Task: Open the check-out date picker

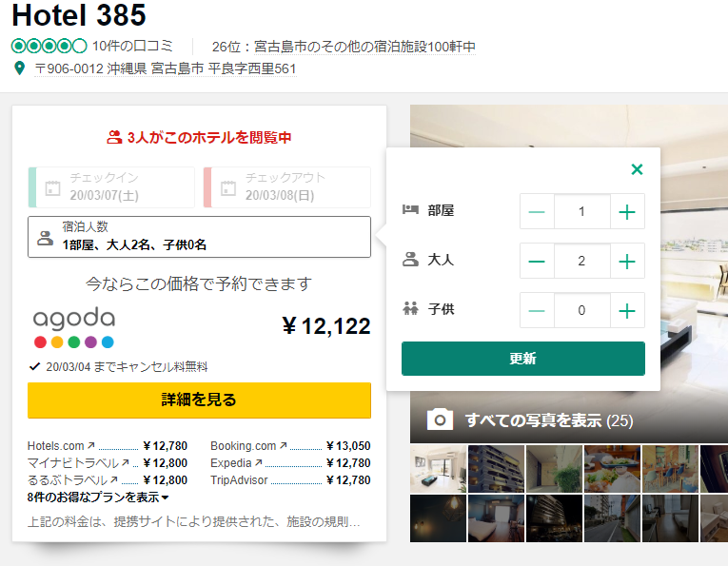Action: (287, 187)
